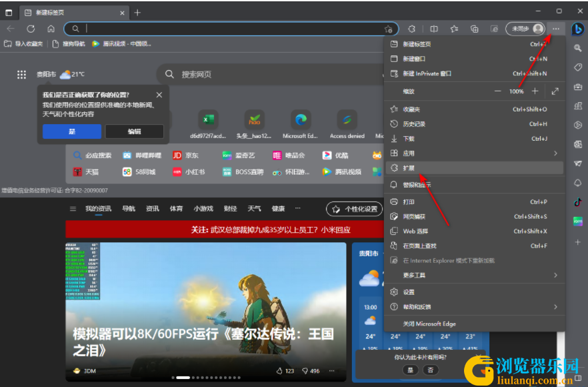Switch to the 体育 news tab
The image size is (588, 387).
coord(176,209)
